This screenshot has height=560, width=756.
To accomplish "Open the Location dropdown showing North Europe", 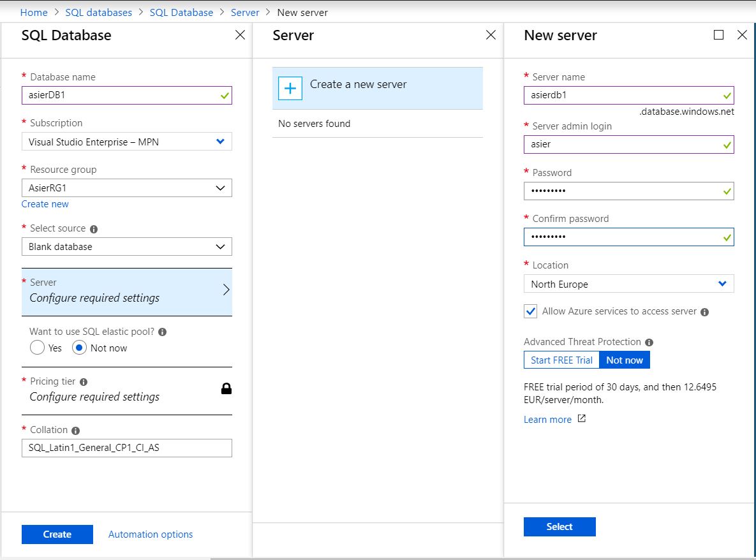I will [x=628, y=284].
